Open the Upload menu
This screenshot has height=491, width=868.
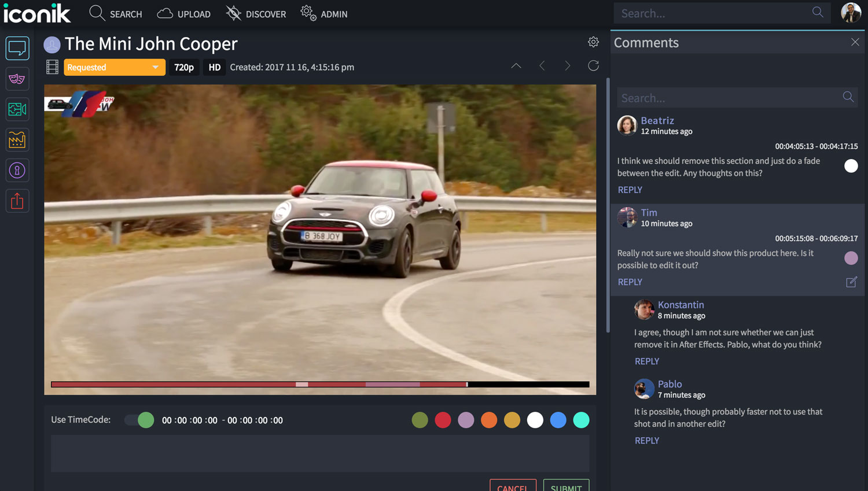[x=183, y=14]
